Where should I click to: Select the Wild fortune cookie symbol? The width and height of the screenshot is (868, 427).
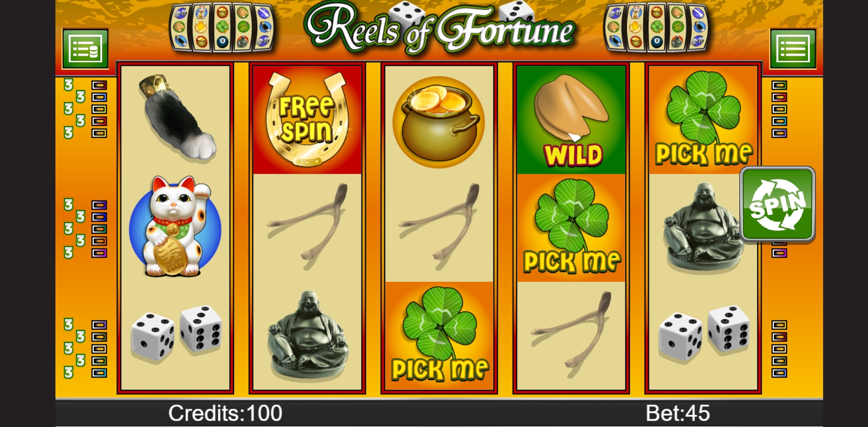click(x=571, y=120)
